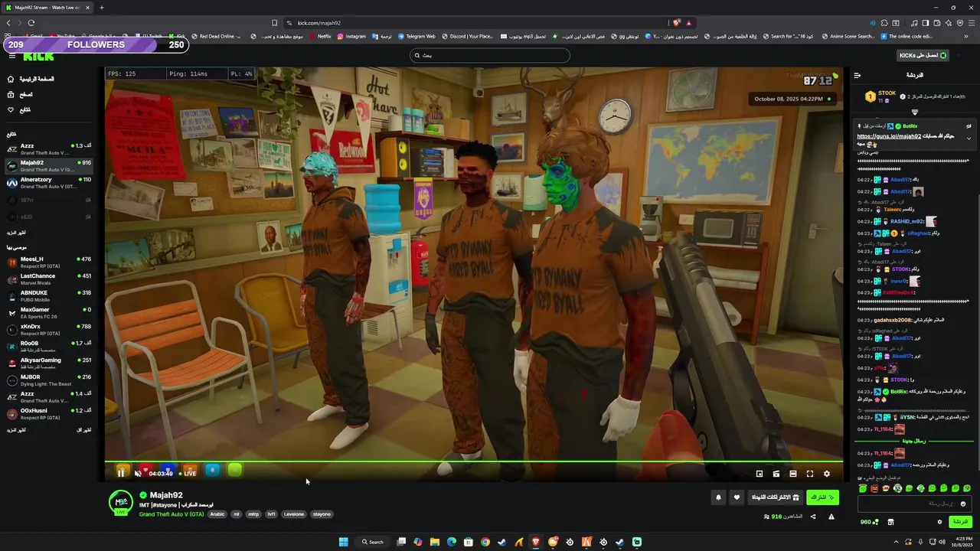Screen dimensions: 980x551
Task: Open MJBOR Dying Light channel
Action: point(49,380)
